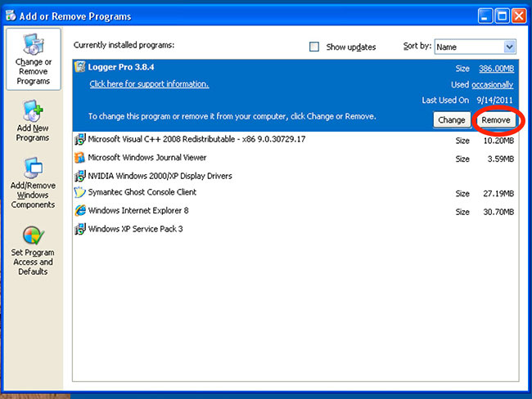532x399 pixels.
Task: Click the 10.20MB size value
Action: (x=498, y=141)
